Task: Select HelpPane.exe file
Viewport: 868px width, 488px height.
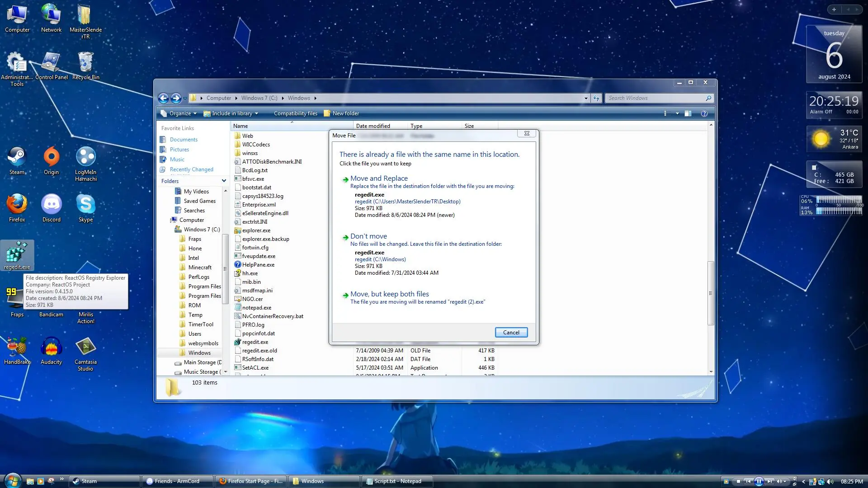Action: click(x=258, y=265)
